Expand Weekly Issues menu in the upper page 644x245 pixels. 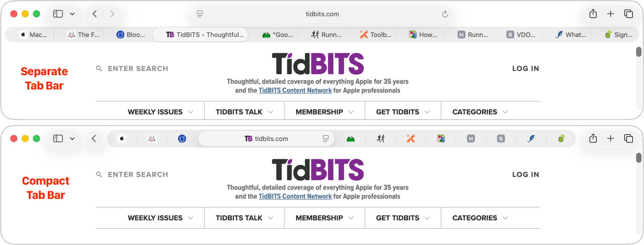pyautogui.click(x=160, y=112)
